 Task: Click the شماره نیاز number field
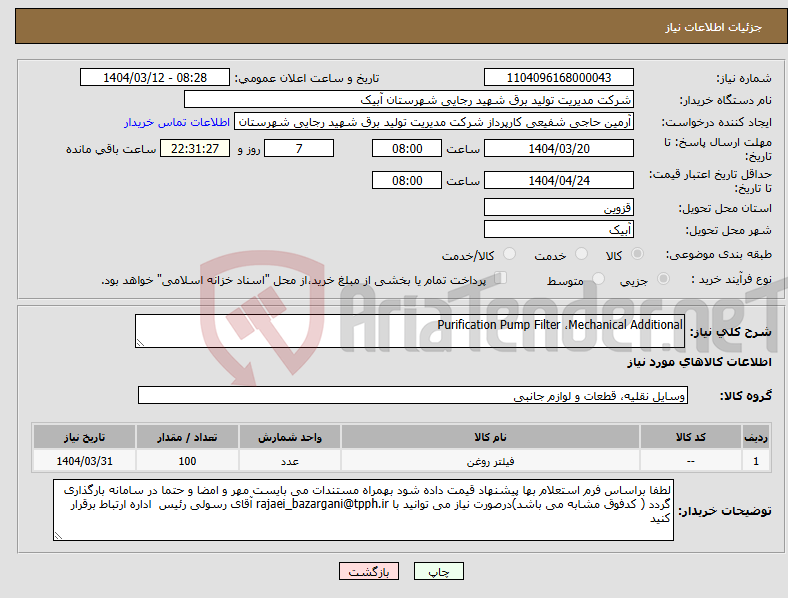[x=559, y=77]
